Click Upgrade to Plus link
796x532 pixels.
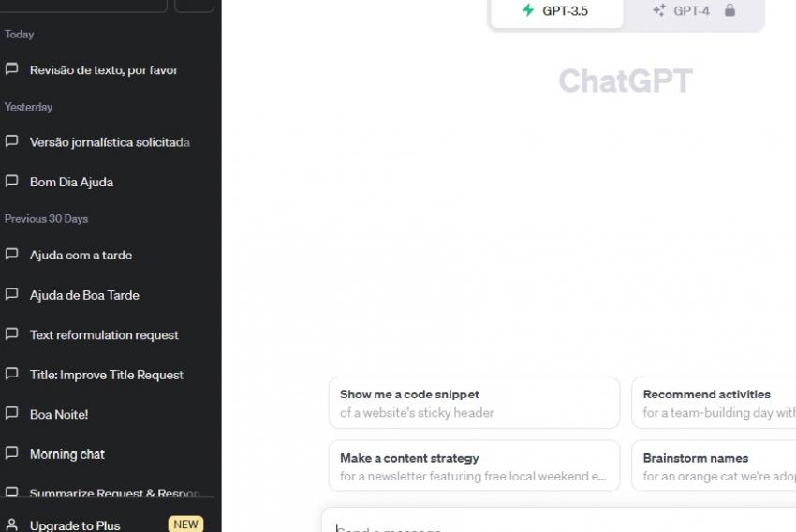tap(75, 525)
